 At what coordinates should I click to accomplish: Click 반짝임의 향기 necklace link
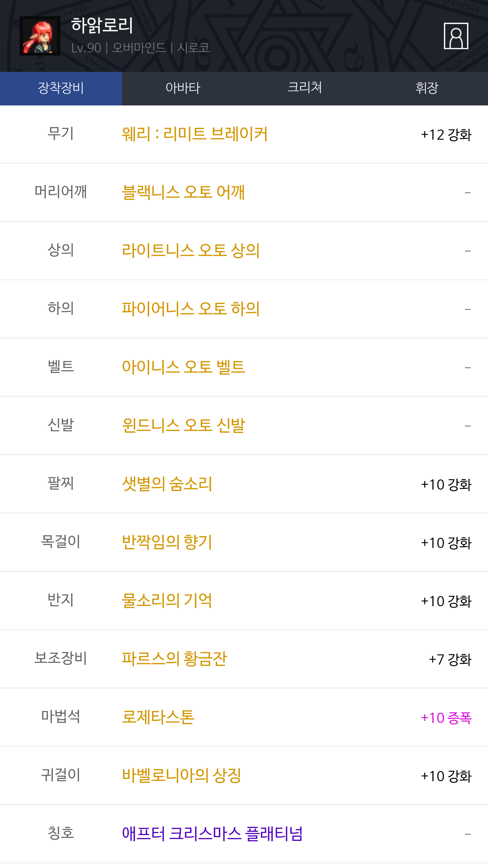[167, 542]
